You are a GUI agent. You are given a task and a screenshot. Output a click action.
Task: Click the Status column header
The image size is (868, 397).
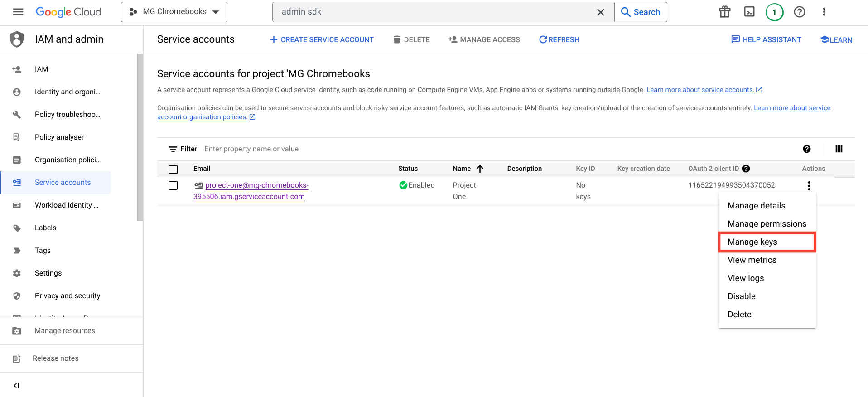pyautogui.click(x=408, y=169)
